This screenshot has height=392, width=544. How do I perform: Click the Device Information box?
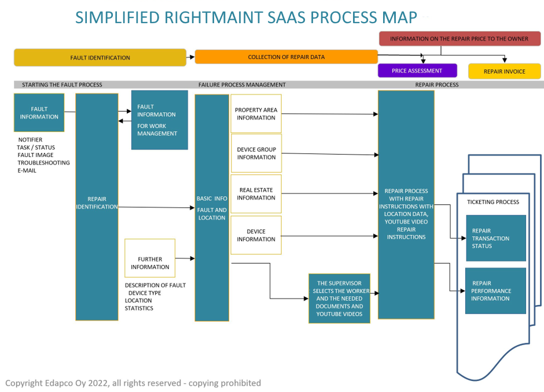(256, 235)
